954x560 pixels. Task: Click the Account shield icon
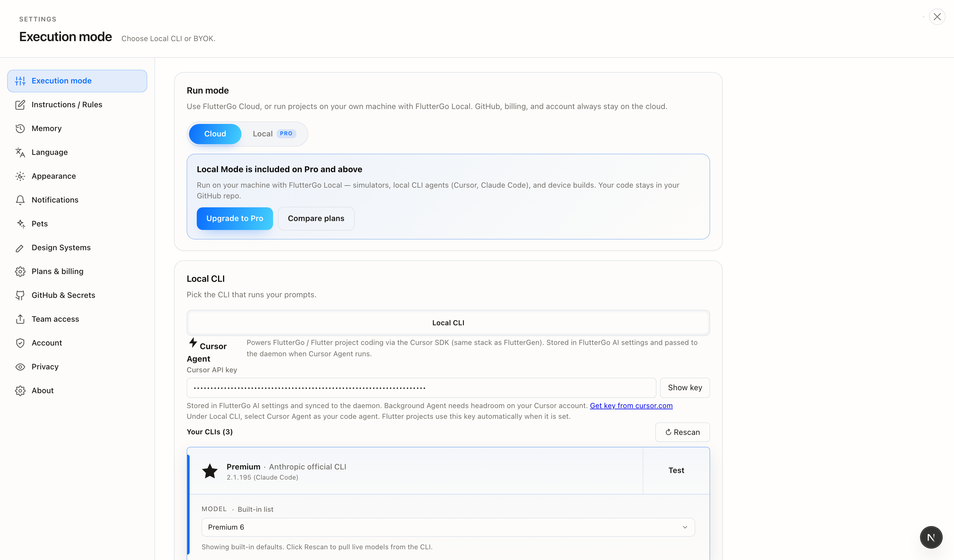[x=20, y=343]
